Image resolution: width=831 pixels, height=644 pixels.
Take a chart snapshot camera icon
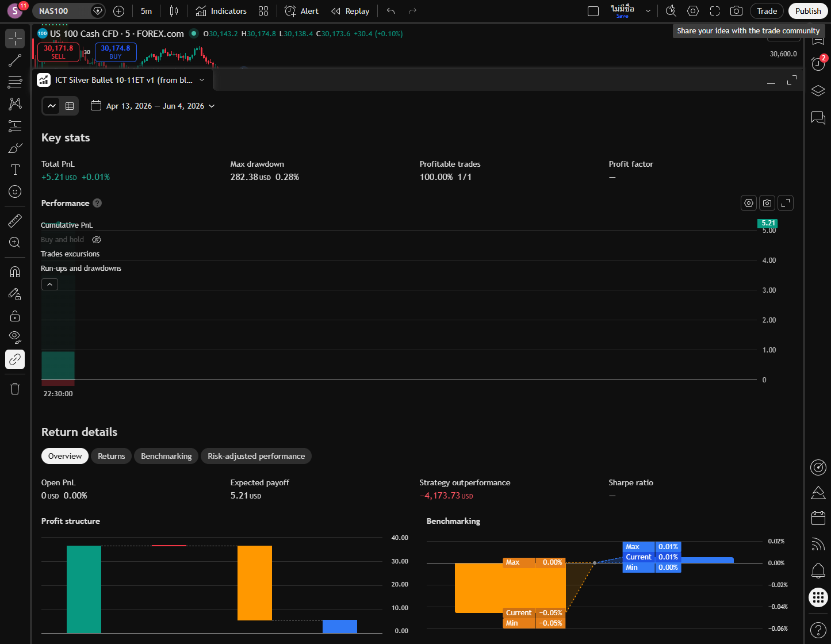(736, 11)
